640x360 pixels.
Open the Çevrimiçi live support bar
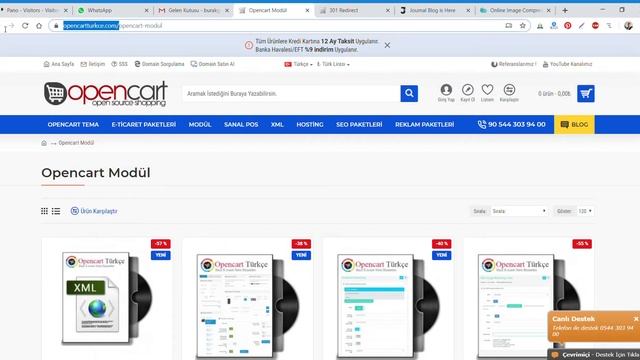[593, 355]
